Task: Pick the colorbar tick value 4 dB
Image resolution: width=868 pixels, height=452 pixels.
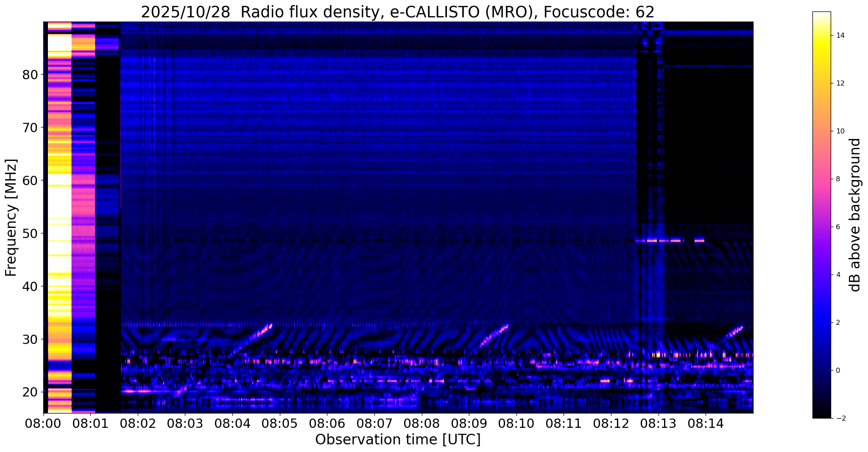Action: (837, 275)
